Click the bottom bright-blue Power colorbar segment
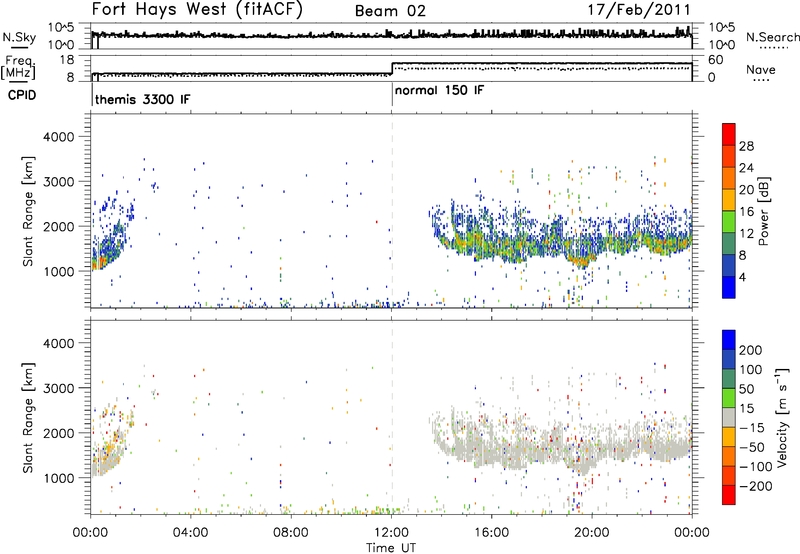Screen dimensions: 800x554 729,287
